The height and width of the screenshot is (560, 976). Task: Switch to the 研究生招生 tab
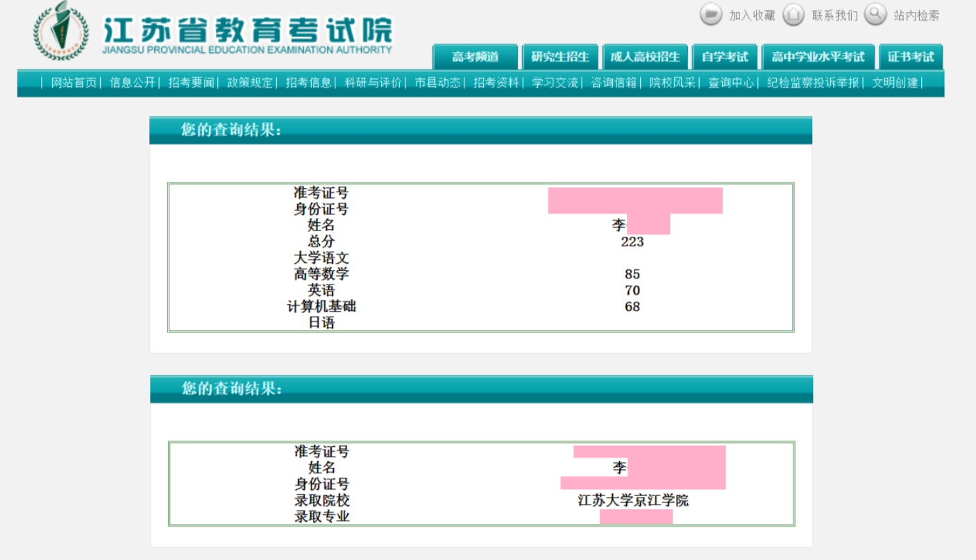click(560, 57)
